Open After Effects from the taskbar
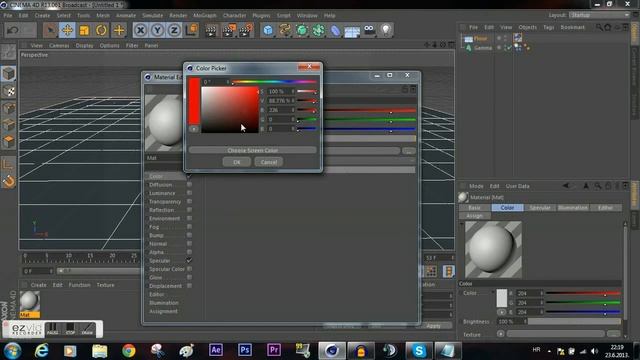Viewport: 640px width, 360px height. 216,350
